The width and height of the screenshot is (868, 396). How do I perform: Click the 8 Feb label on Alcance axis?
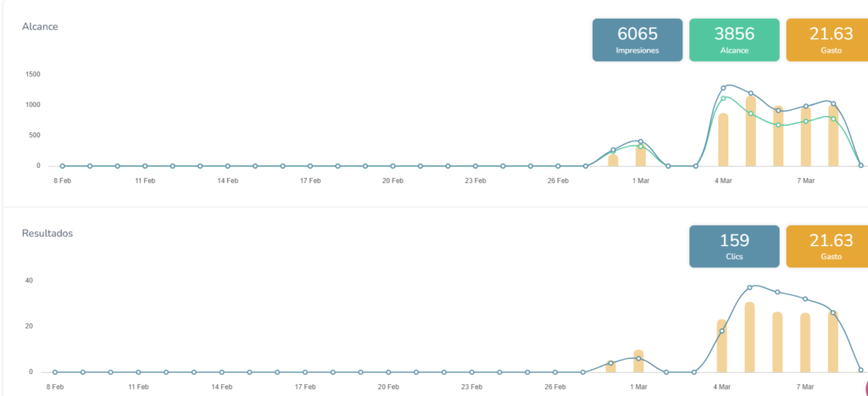(x=62, y=181)
